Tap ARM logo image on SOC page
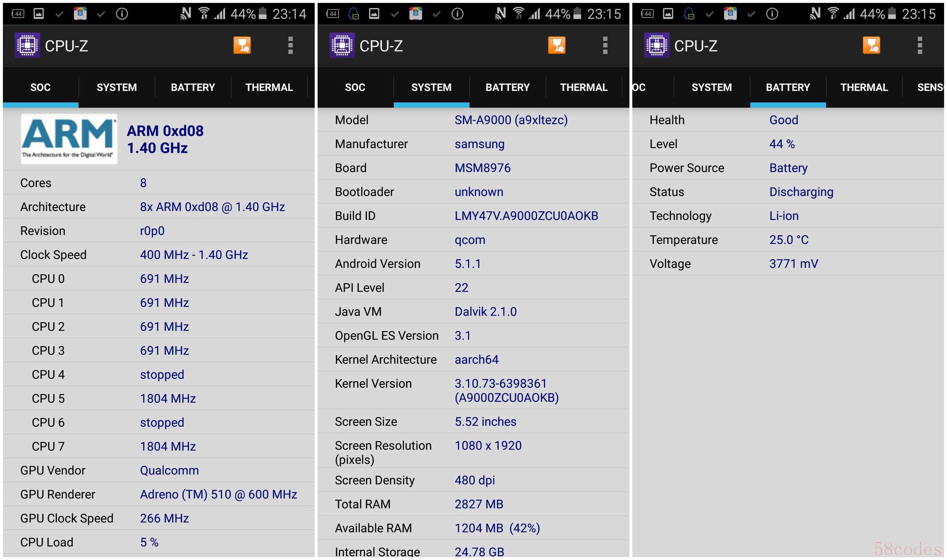 69,138
